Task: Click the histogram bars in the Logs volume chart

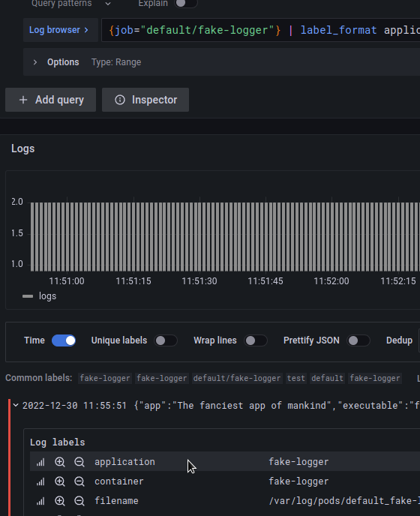Action: click(x=225, y=237)
